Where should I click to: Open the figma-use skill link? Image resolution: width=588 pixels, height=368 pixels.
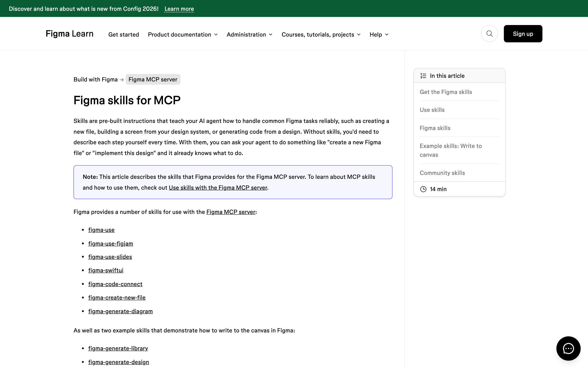coord(101,230)
